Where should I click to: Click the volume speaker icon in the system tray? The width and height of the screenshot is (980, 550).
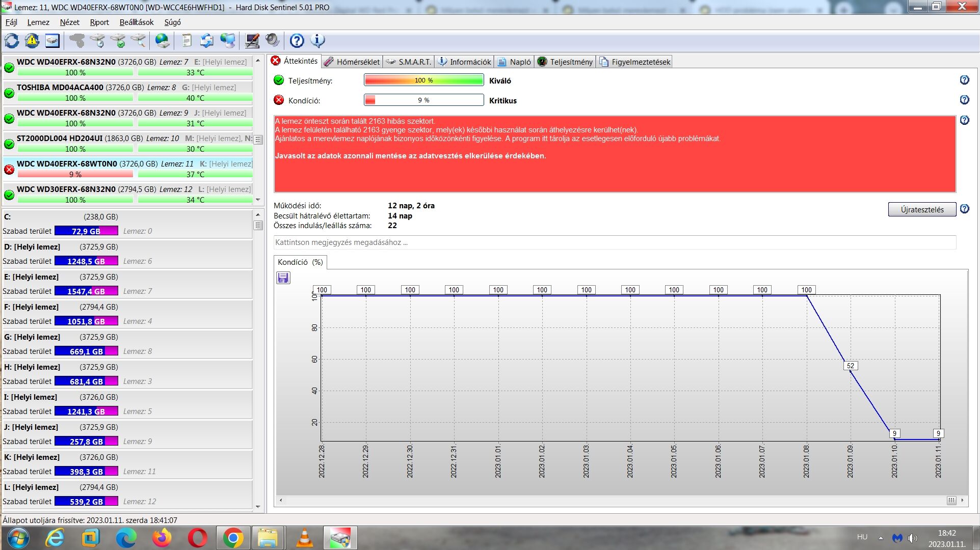pos(913,538)
